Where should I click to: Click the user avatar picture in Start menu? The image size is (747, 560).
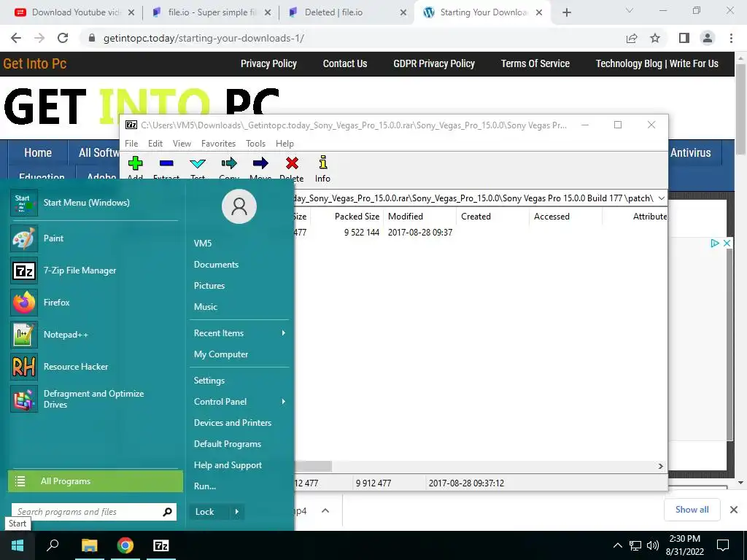coord(239,206)
